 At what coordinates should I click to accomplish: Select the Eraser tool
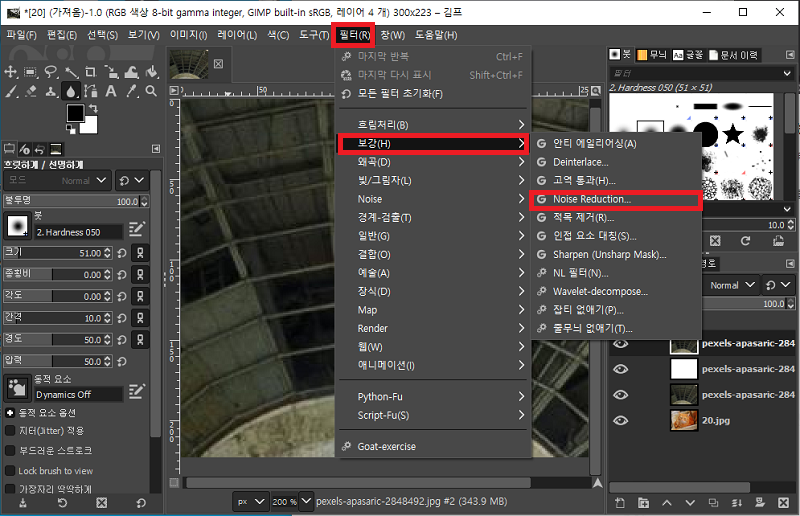[x=30, y=91]
